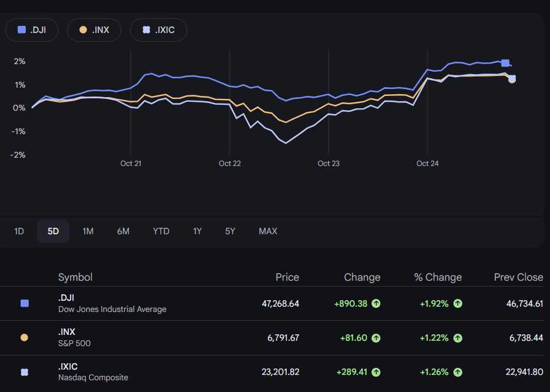Viewport: 550px width, 392px height.
Task: Click the orange circle icon in .INX chip
Action: 83,30
